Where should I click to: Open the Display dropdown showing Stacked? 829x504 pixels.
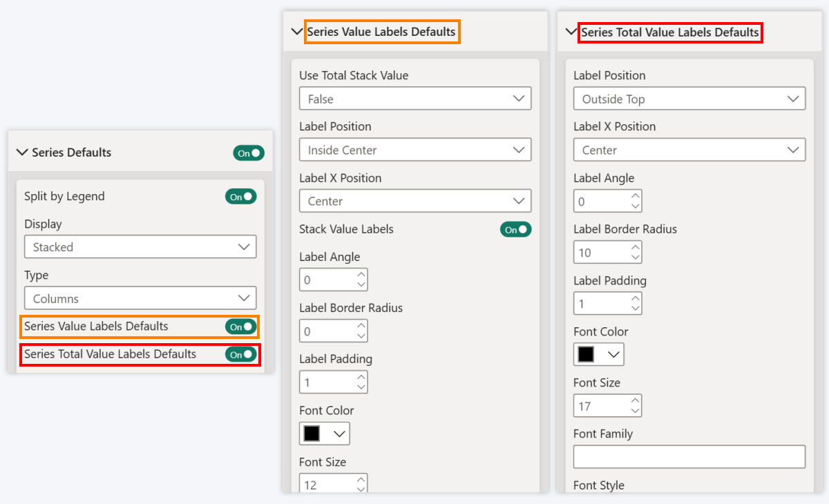(140, 247)
